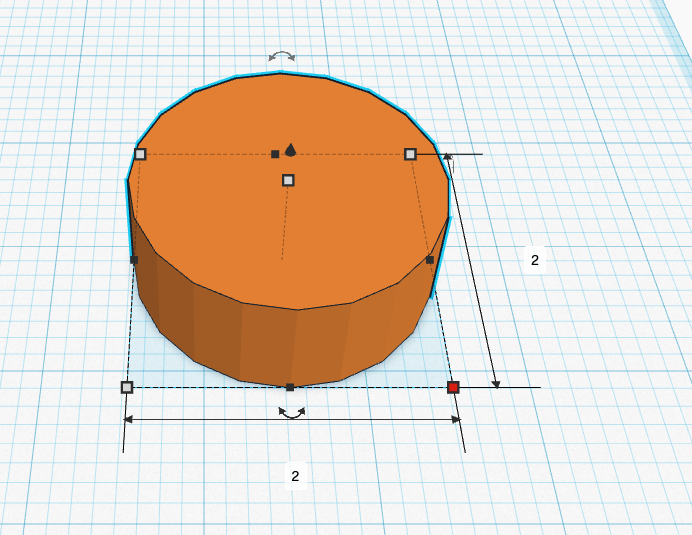Select the top-left white corner handle
Screen dimensions: 692x535
click(x=140, y=154)
